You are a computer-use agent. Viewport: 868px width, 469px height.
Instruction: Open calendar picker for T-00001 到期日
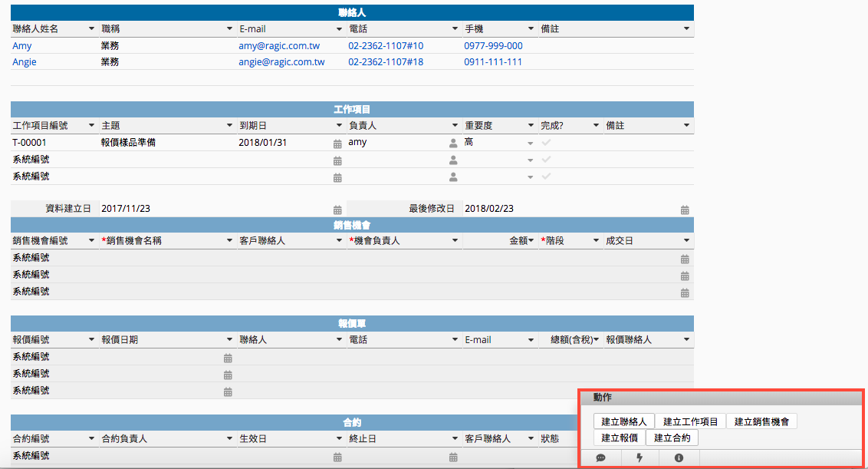pos(337,144)
